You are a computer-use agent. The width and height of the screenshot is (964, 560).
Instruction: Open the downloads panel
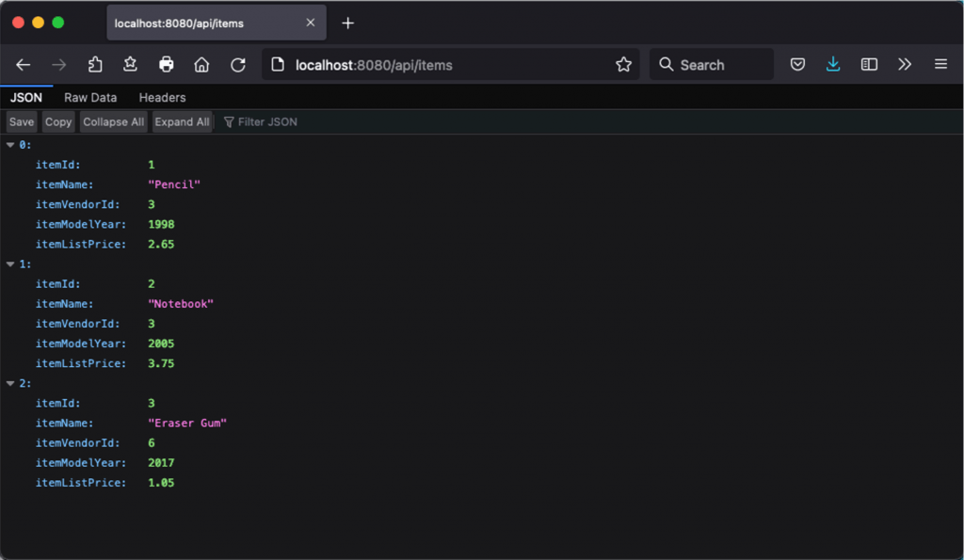click(833, 64)
